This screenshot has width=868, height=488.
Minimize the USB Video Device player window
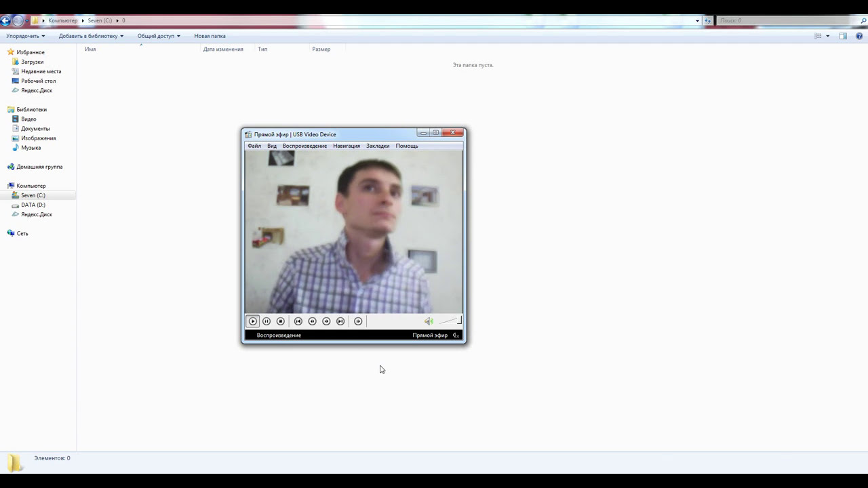423,133
